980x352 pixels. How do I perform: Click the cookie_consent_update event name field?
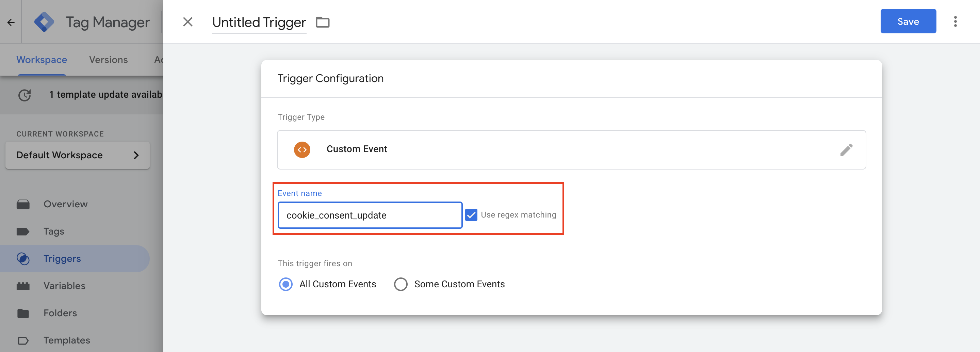click(x=370, y=214)
